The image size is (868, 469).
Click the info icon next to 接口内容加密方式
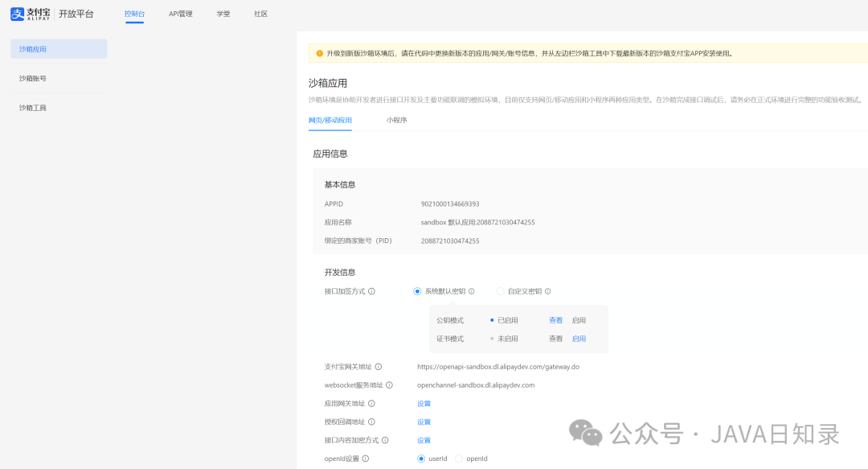[x=383, y=439]
